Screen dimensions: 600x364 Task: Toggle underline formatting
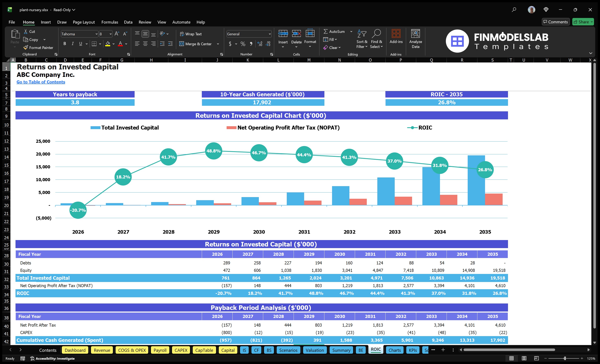click(x=80, y=44)
